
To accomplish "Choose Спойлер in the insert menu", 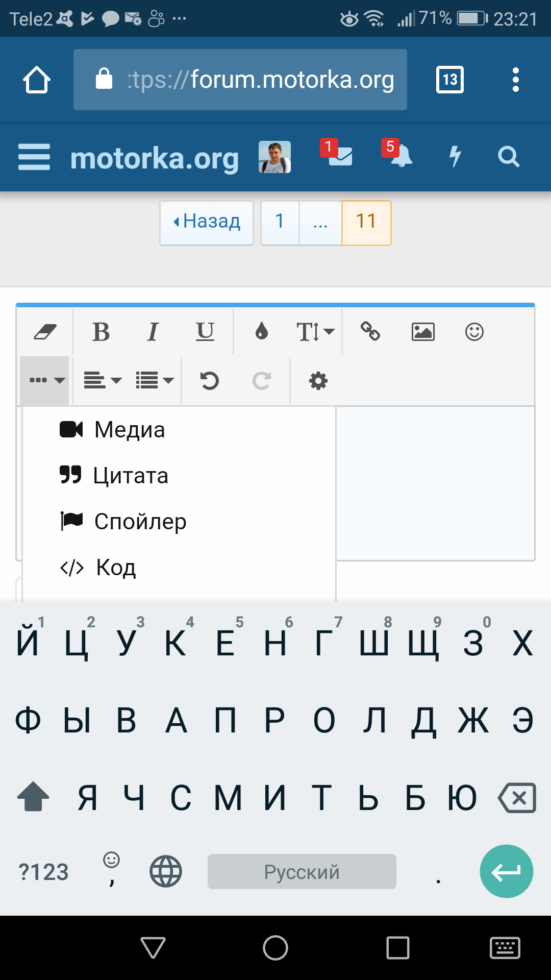I will pos(140,522).
